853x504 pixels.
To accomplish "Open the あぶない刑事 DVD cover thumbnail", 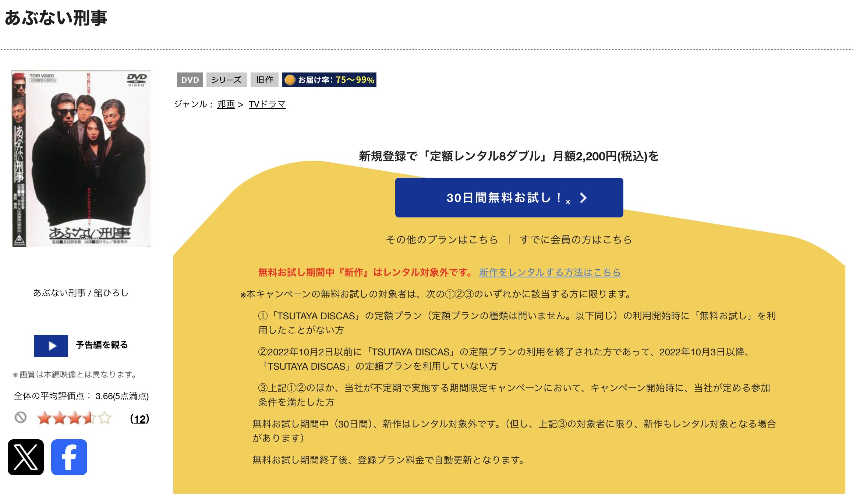I will point(81,159).
